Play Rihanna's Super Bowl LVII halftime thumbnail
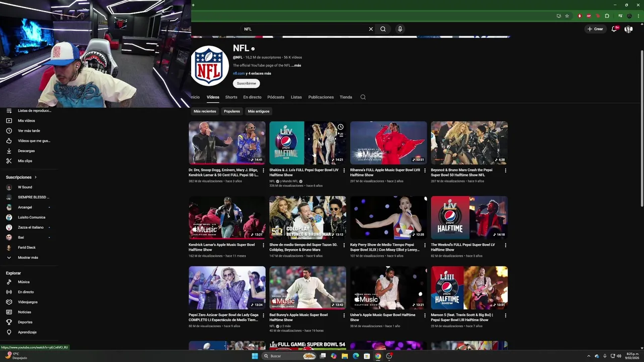The image size is (644, 362). point(388,143)
